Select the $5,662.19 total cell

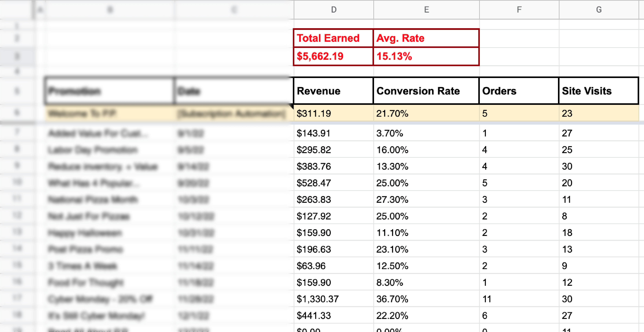tap(334, 56)
